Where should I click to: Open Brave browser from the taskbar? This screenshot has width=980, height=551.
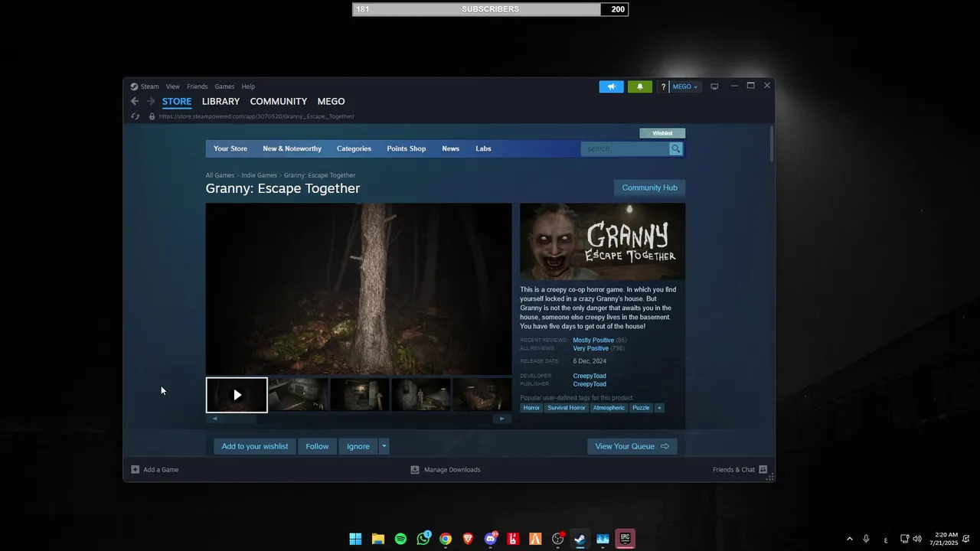[468, 539]
